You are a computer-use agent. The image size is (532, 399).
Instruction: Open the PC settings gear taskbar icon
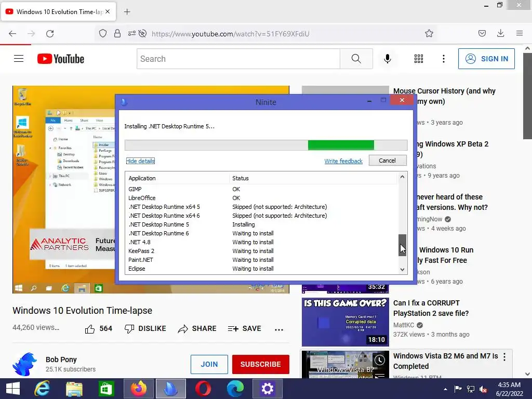click(268, 389)
